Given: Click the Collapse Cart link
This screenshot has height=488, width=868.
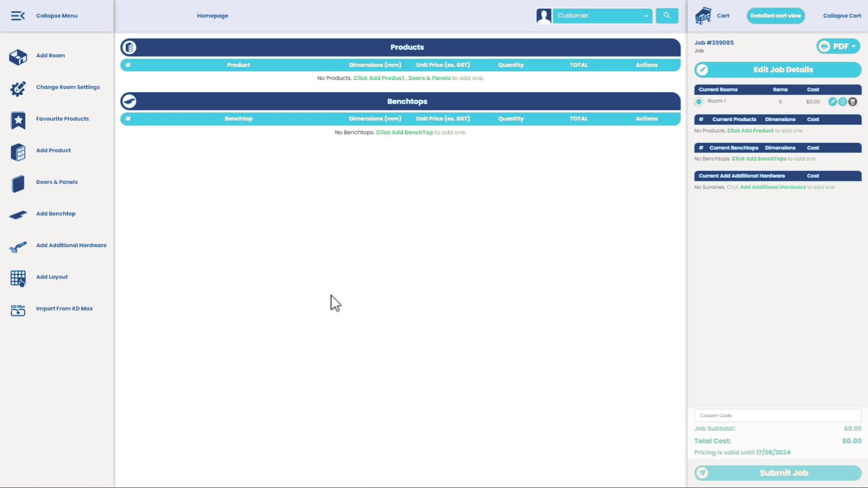Looking at the screenshot, I should [842, 16].
